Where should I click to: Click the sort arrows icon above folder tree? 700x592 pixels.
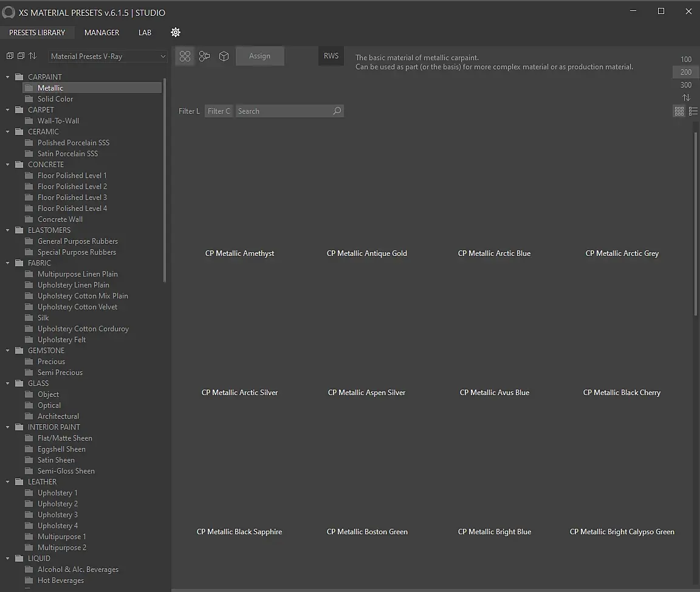pyautogui.click(x=33, y=56)
